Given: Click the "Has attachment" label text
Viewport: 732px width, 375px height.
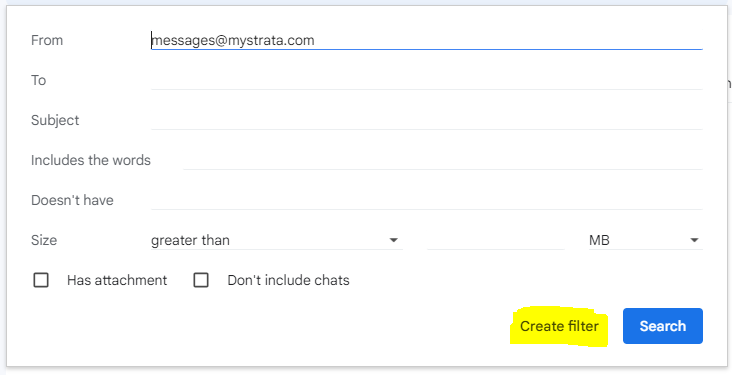Looking at the screenshot, I should point(117,280).
